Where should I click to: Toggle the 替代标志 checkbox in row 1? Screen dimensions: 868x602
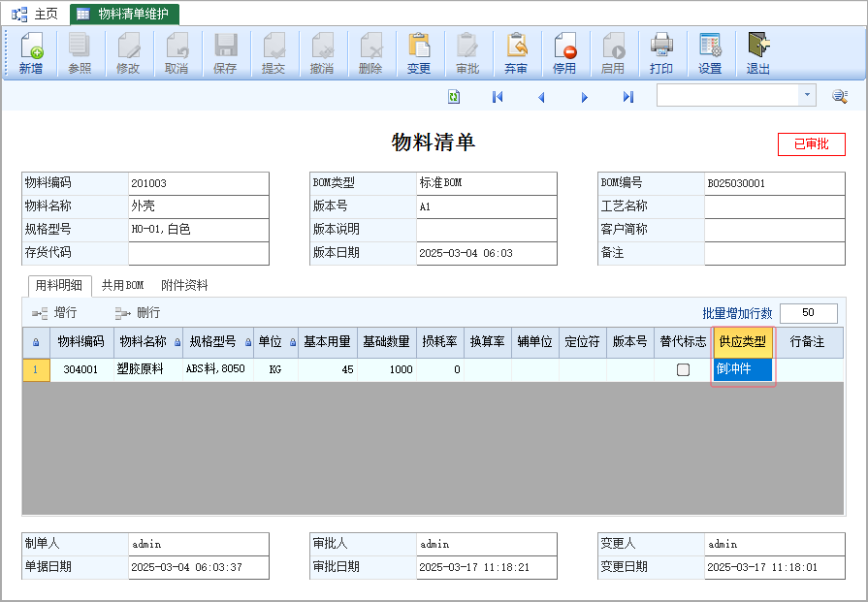(x=684, y=369)
